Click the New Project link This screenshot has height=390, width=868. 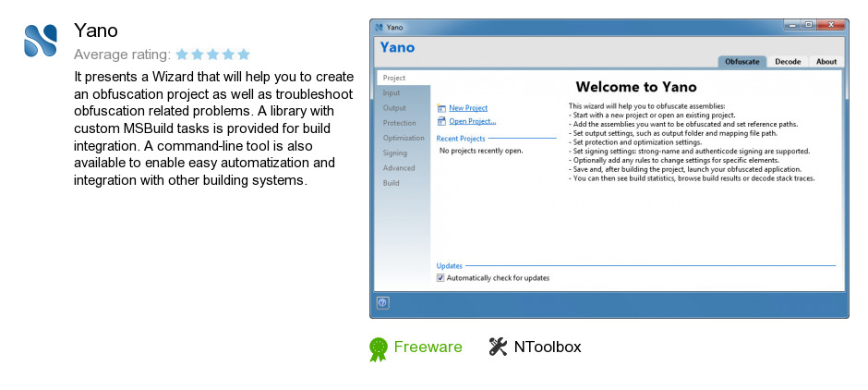(468, 108)
